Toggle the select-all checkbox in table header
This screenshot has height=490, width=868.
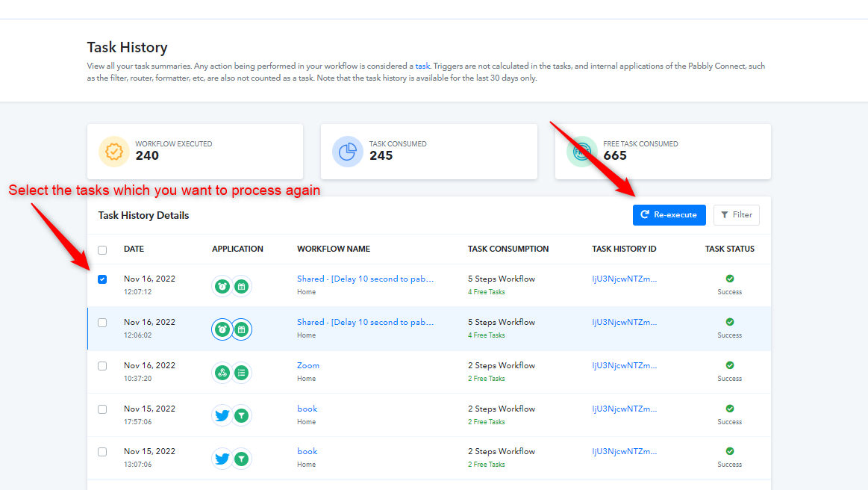(102, 250)
